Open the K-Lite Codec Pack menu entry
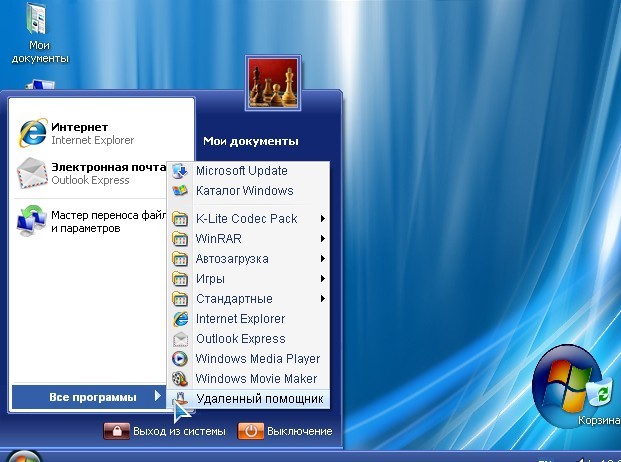 click(248, 219)
